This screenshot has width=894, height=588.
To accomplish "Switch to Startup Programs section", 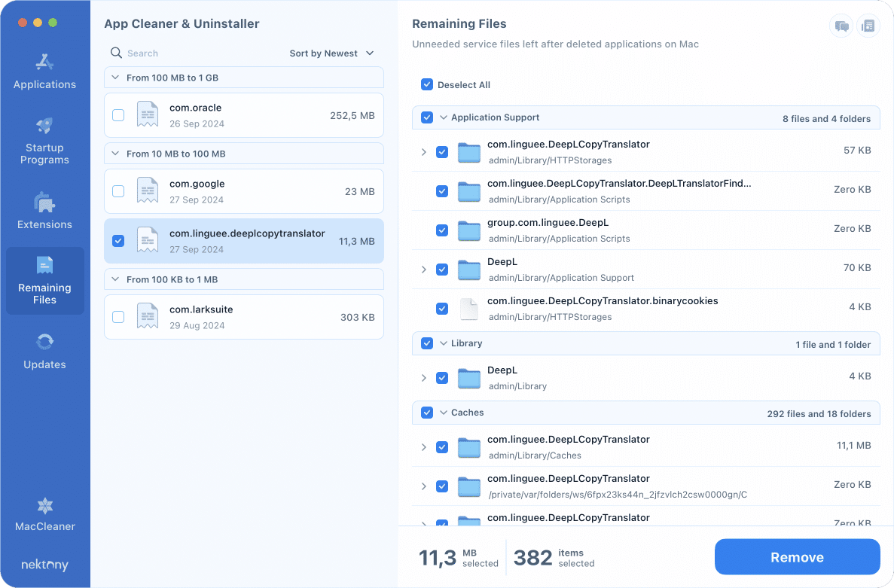I will (x=44, y=140).
